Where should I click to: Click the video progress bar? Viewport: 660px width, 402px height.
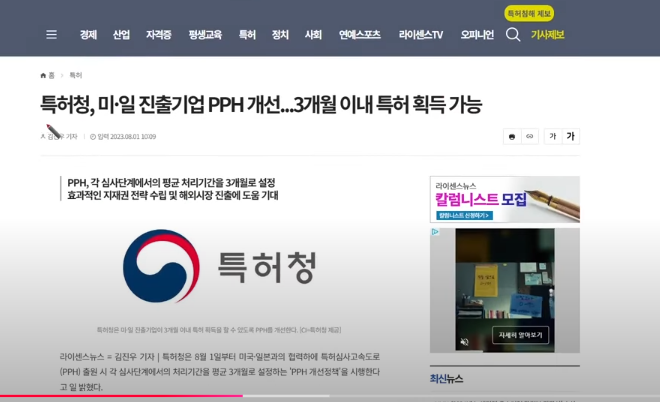coord(330,396)
